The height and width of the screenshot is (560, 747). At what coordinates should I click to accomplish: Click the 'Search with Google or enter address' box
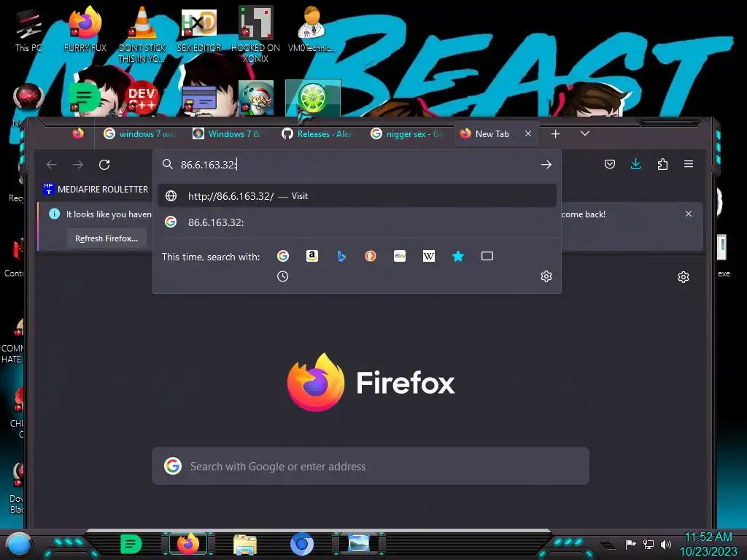point(370,466)
